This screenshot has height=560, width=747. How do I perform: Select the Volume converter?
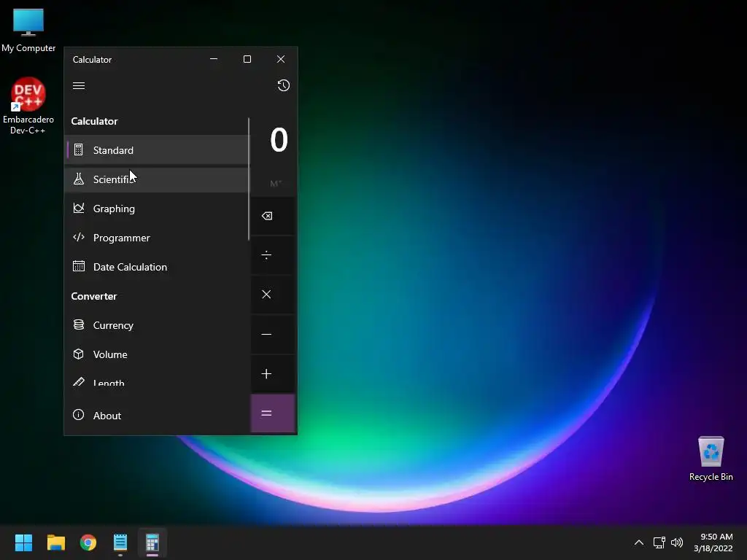[x=157, y=354]
